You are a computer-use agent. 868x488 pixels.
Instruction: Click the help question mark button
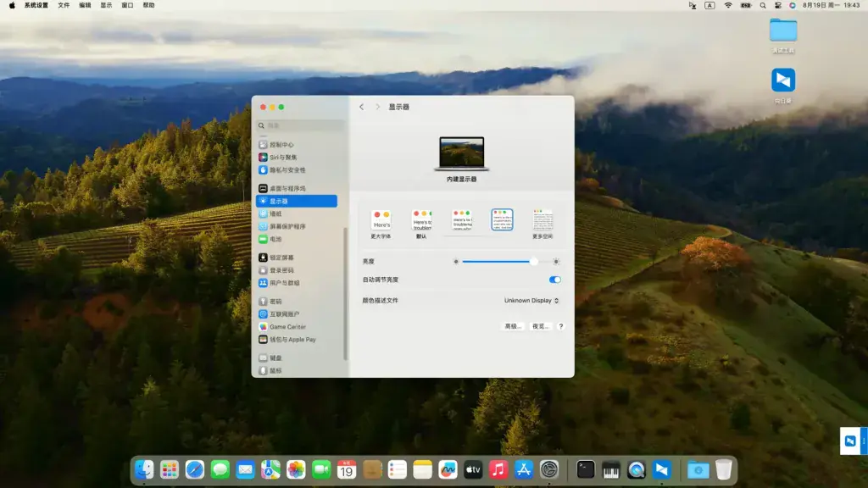point(561,326)
